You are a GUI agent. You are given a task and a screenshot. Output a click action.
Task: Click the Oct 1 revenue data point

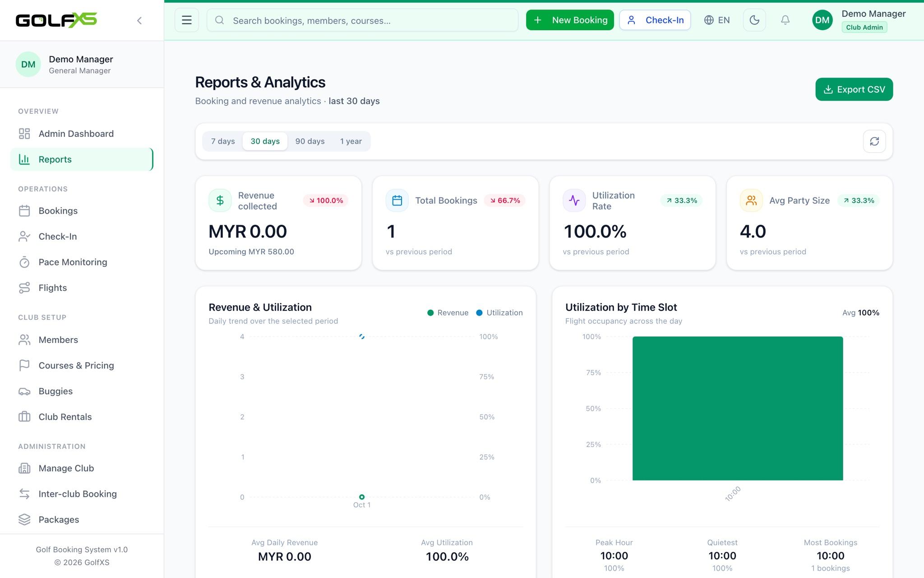(x=362, y=497)
